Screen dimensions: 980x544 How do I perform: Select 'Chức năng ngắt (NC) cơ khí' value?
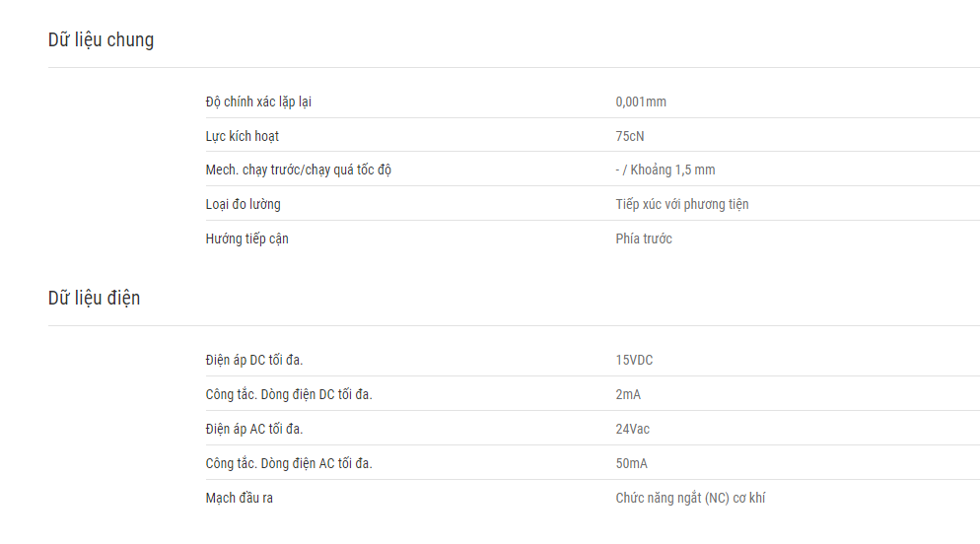click(690, 498)
